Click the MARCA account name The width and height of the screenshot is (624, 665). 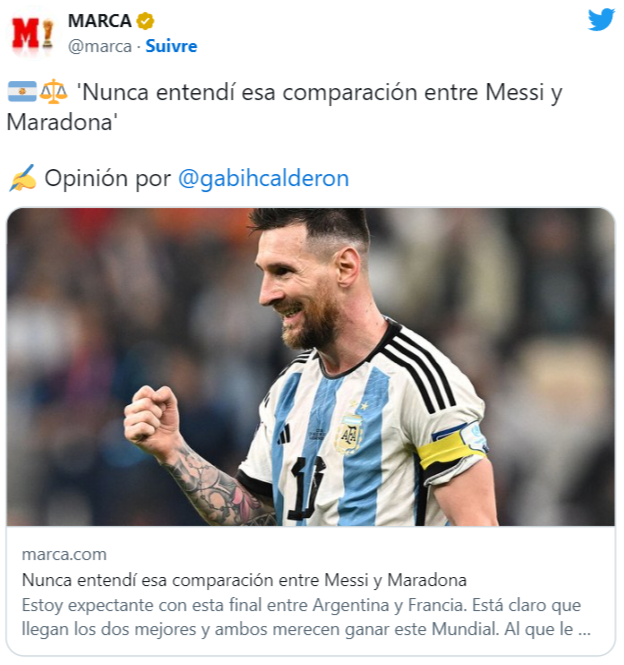(100, 21)
